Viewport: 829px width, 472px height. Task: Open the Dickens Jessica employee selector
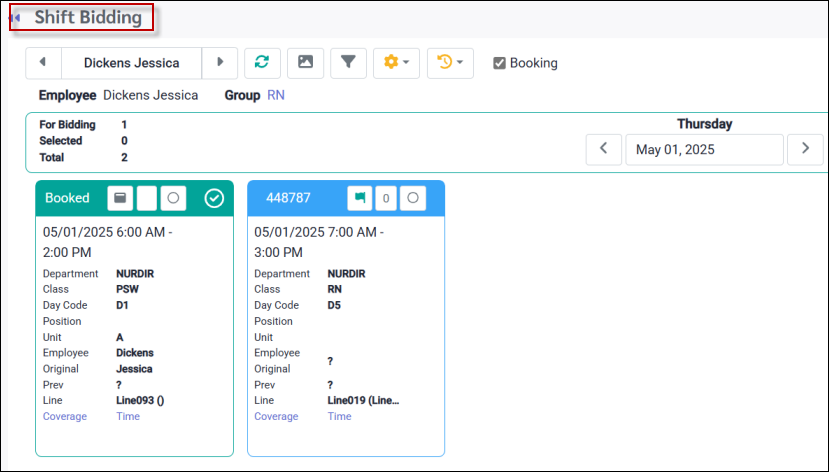pos(131,62)
